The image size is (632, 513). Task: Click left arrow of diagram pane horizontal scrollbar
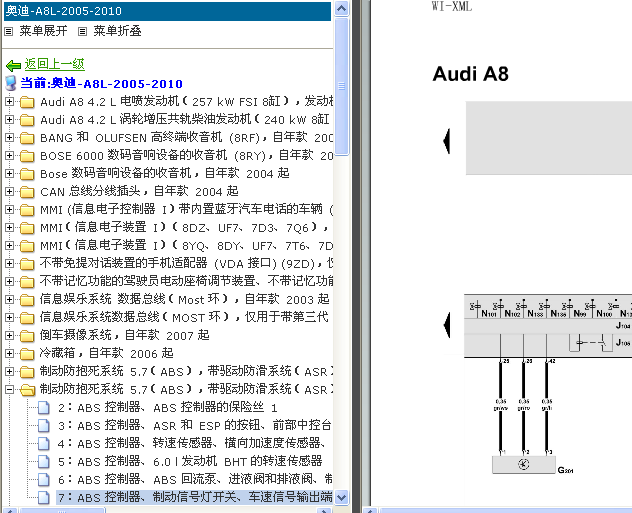[x=370, y=510]
